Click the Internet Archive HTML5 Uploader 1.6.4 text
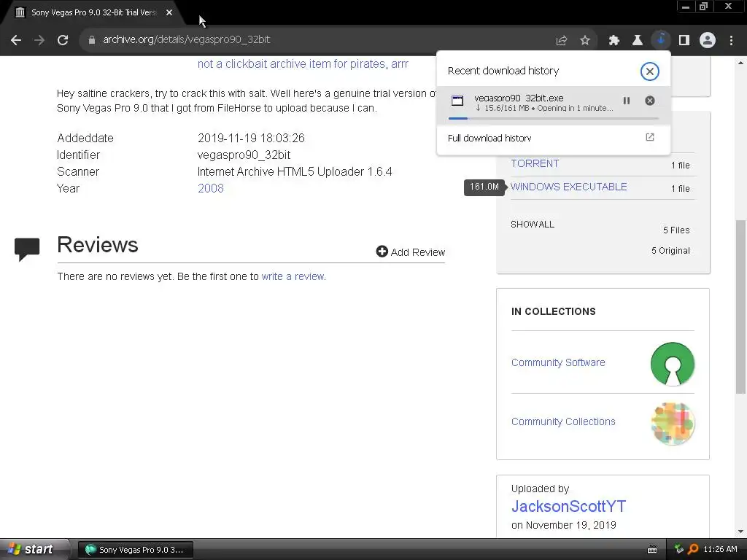Viewport: 747px width, 560px height. pos(295,171)
